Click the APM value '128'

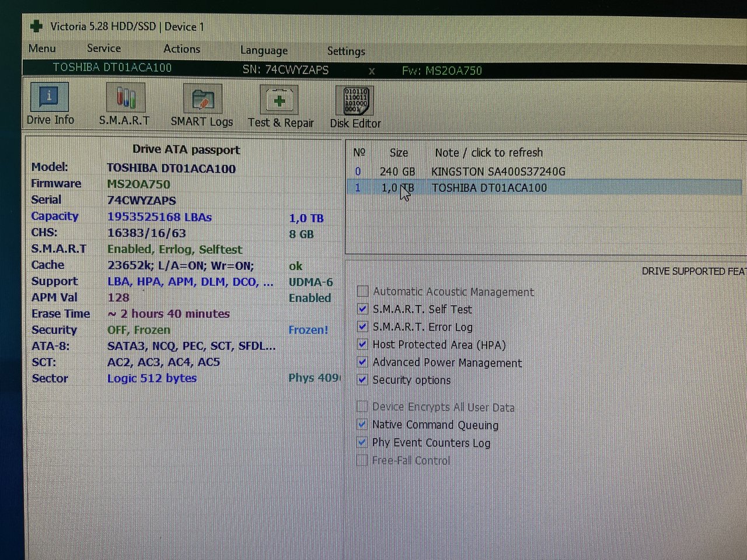(x=118, y=297)
